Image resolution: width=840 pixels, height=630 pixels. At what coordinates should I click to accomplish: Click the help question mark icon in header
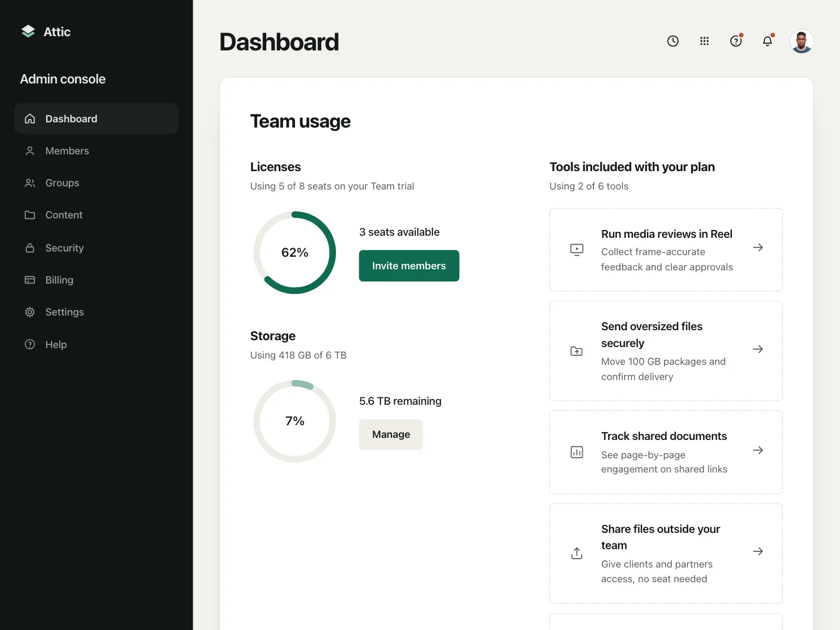coord(736,41)
